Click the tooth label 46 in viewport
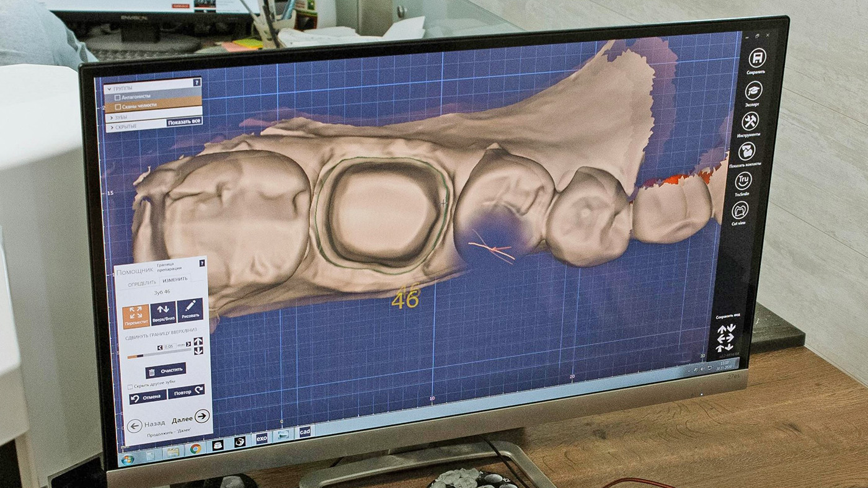This screenshot has height=488, width=868. (x=405, y=301)
